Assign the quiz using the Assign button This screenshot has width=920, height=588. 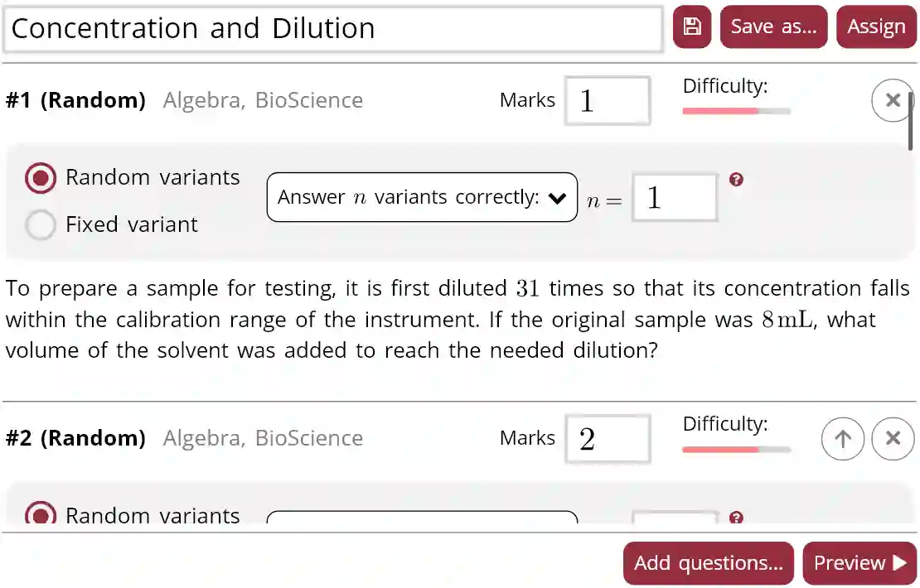tap(876, 27)
